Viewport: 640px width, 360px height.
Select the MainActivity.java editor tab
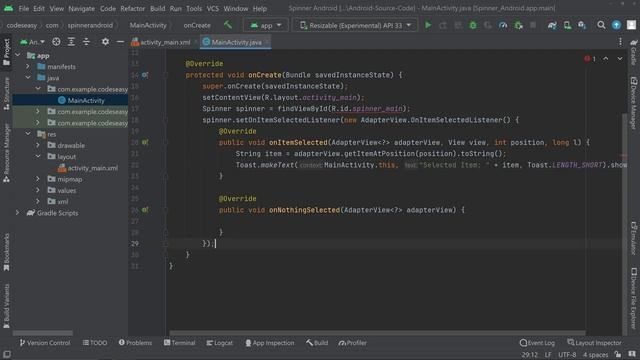236,42
